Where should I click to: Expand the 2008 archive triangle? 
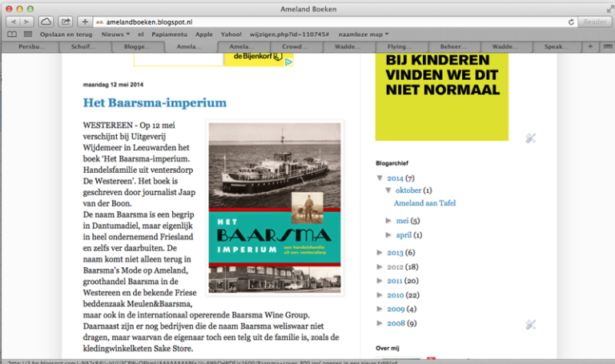[x=380, y=323]
